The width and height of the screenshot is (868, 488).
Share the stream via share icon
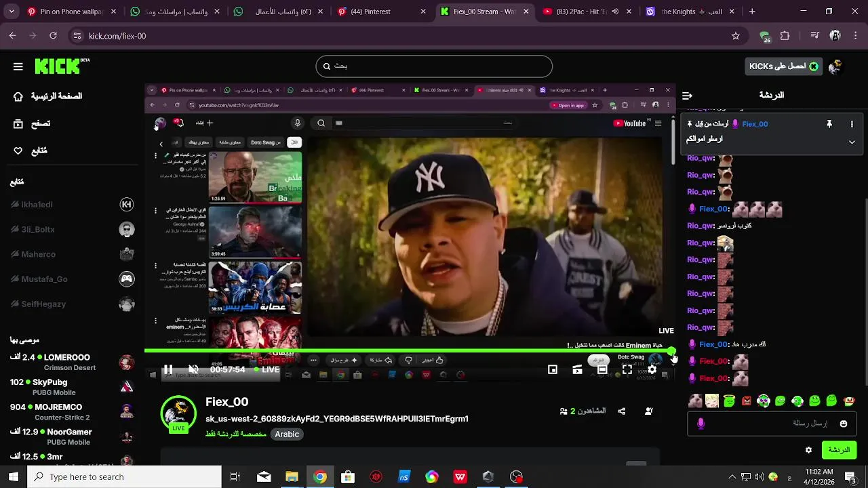(x=622, y=411)
